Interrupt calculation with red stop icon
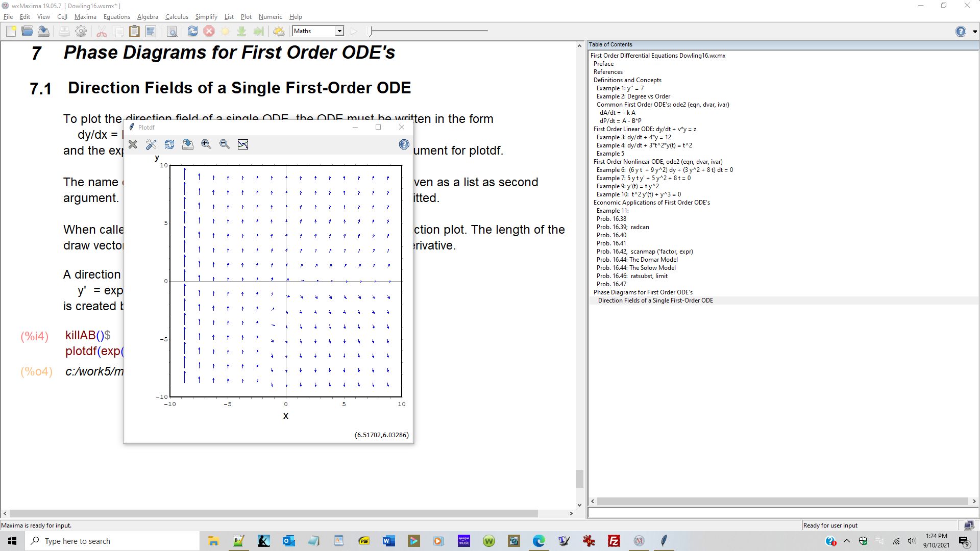The image size is (980, 551). 209,31
